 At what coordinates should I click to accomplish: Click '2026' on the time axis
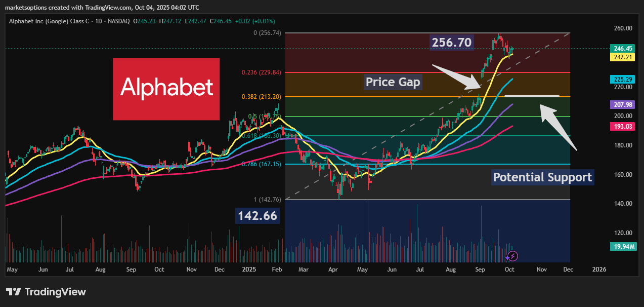pos(599,270)
